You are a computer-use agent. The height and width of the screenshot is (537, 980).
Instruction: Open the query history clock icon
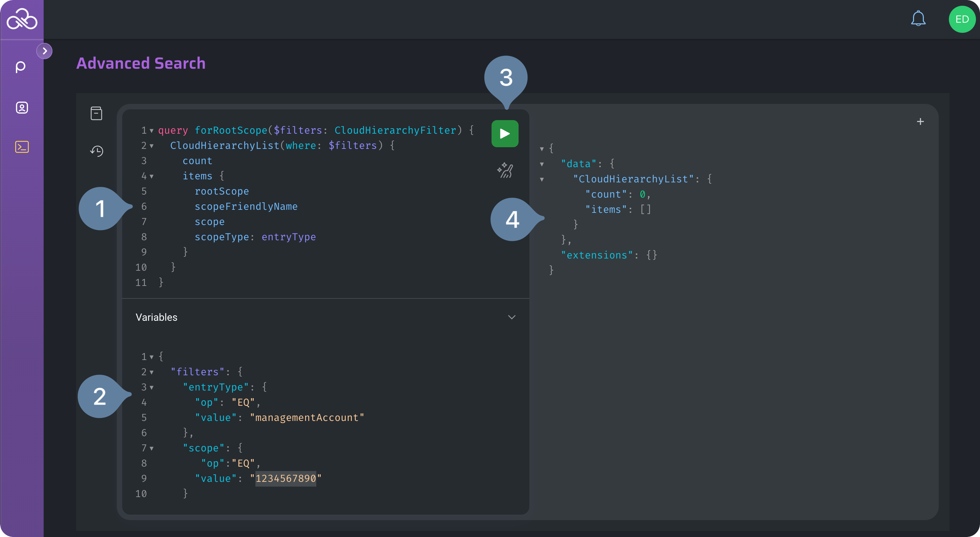pyautogui.click(x=97, y=151)
